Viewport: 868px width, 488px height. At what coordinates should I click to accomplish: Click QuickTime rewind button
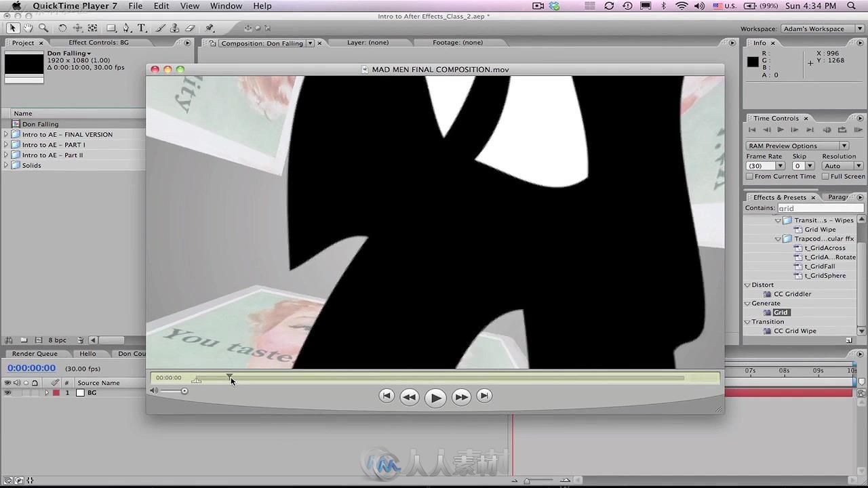pyautogui.click(x=409, y=397)
